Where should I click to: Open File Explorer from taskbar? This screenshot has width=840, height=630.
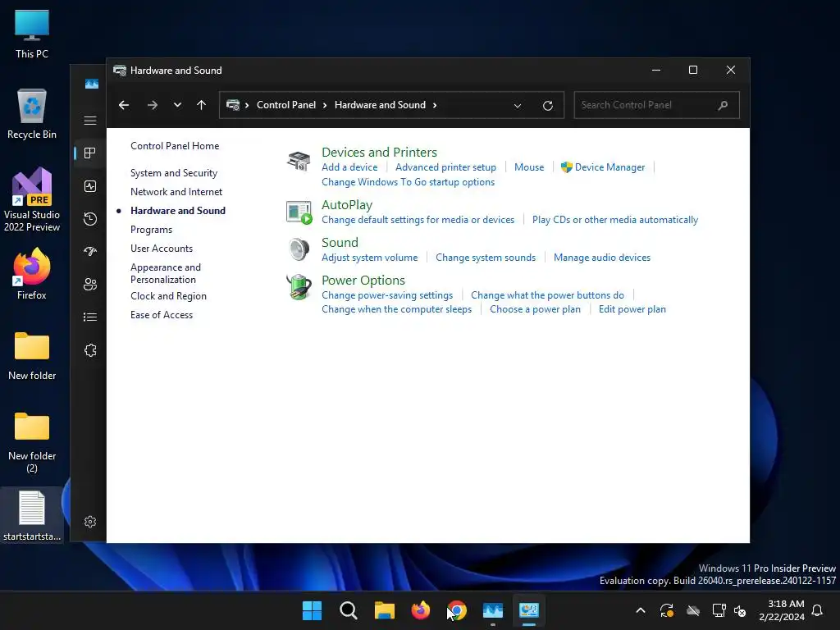(384, 610)
